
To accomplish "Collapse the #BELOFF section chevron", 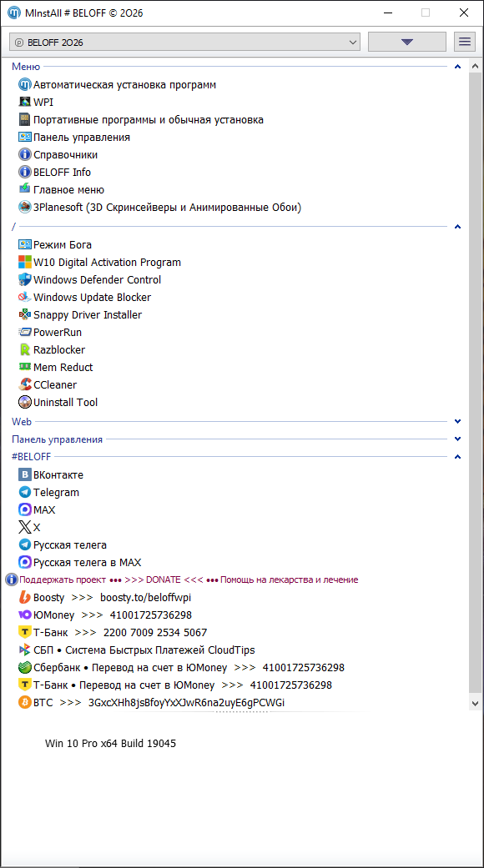I will (457, 457).
